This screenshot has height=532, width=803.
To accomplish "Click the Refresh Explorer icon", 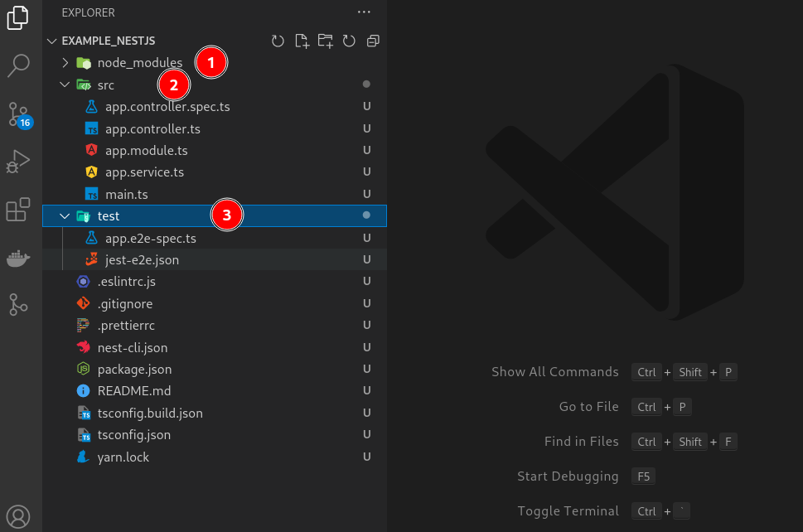I will 348,41.
